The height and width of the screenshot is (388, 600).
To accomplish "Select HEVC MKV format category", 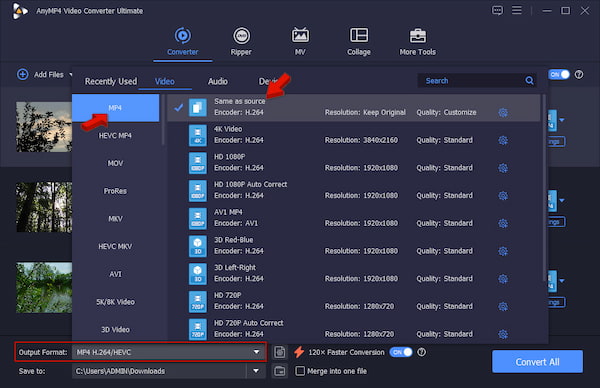I will (x=115, y=246).
